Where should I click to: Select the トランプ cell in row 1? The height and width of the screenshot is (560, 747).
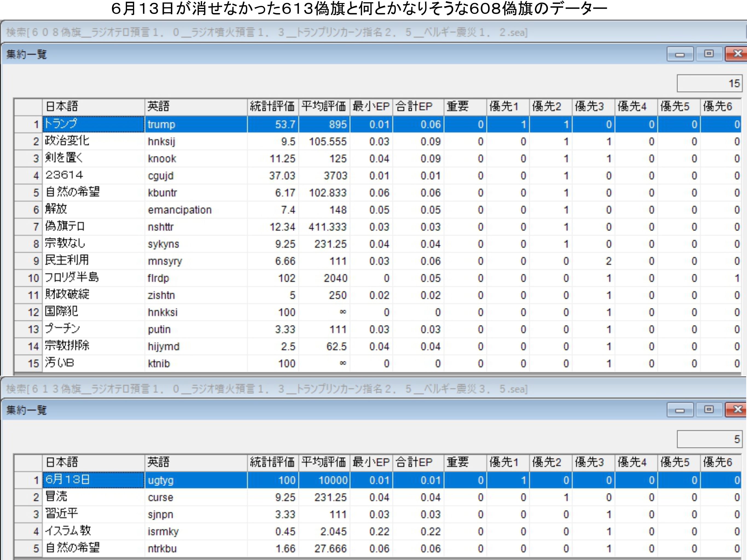[94, 124]
